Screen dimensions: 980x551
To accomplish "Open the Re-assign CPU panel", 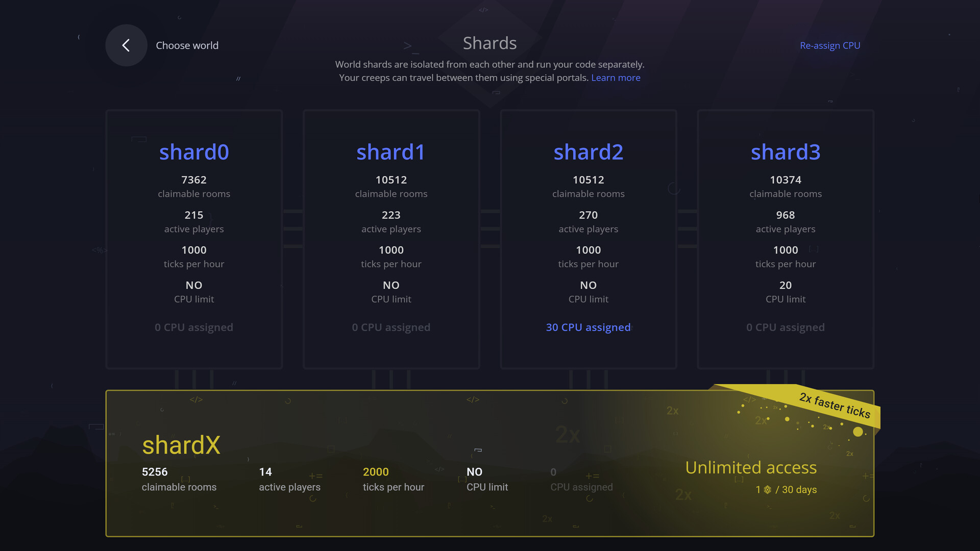I will click(x=830, y=45).
